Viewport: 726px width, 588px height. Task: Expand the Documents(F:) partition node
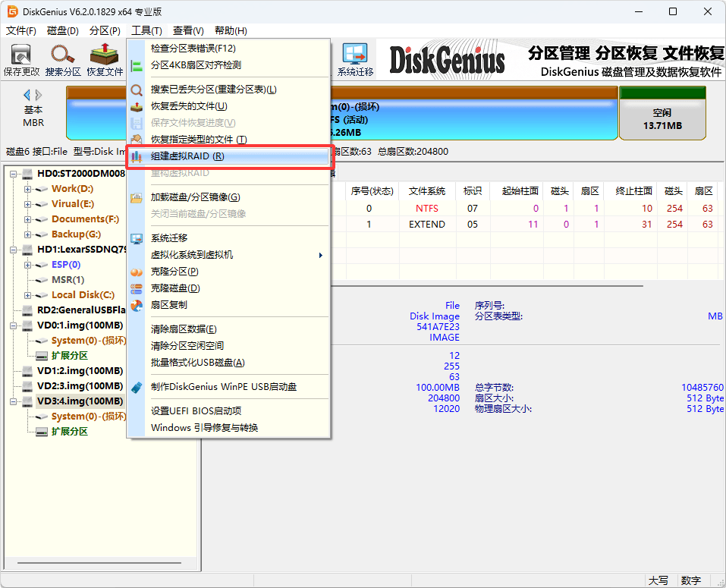(x=28, y=219)
